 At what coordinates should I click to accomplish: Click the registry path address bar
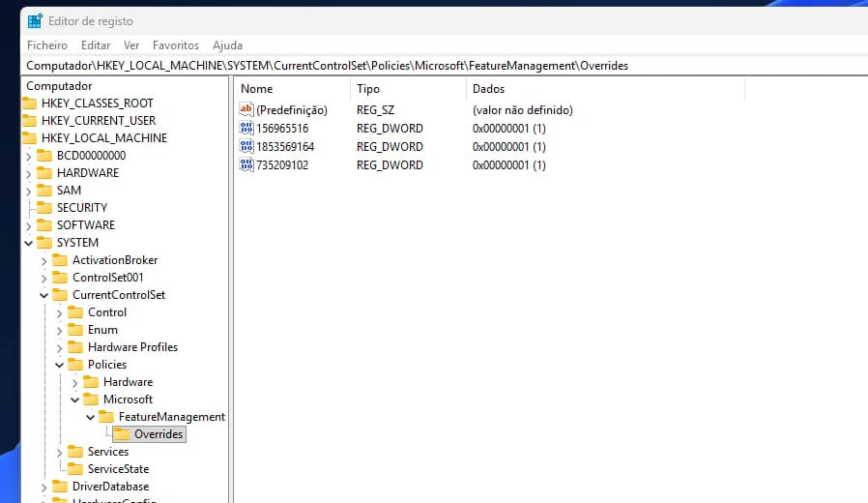pyautogui.click(x=435, y=66)
